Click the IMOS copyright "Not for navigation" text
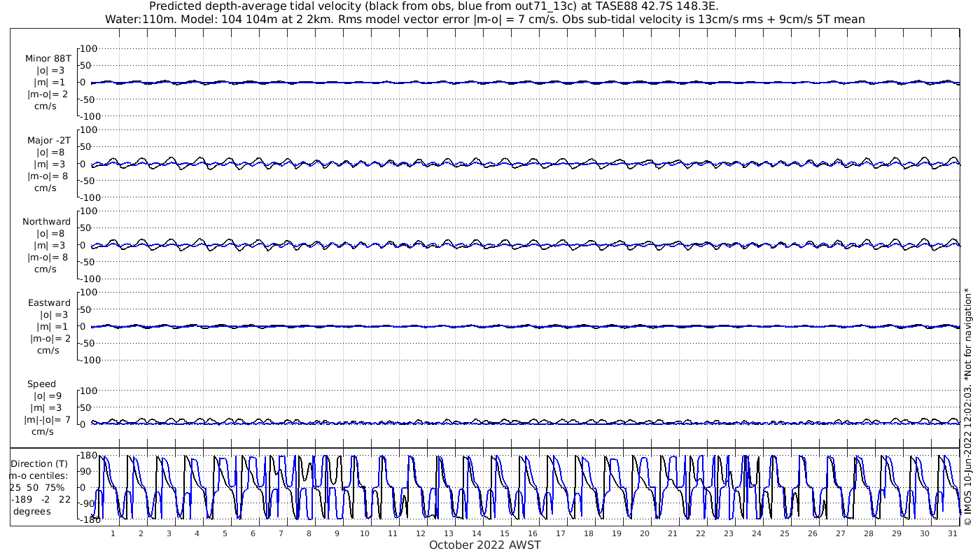This screenshot has width=980, height=560. pyautogui.click(x=967, y=406)
